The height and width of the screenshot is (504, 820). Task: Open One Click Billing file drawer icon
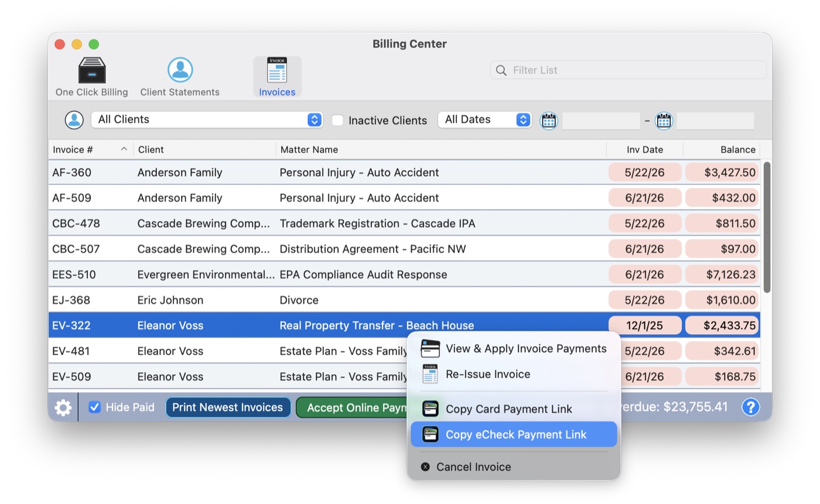(92, 70)
